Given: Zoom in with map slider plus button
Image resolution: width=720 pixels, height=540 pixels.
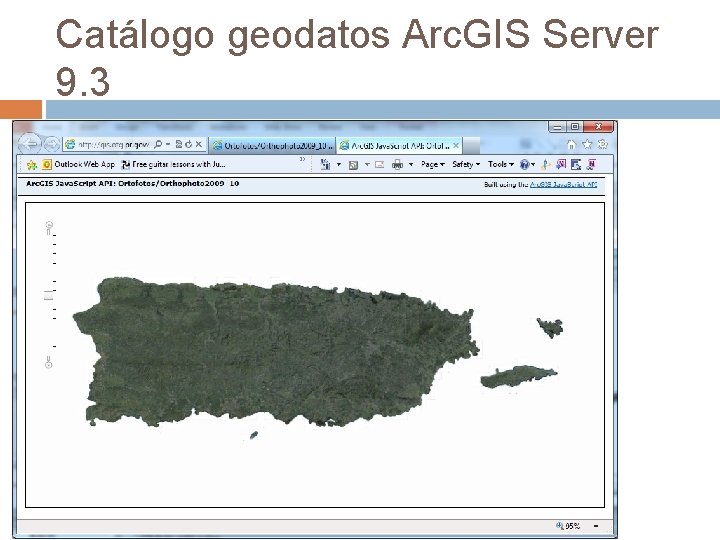Looking at the screenshot, I should [49, 227].
